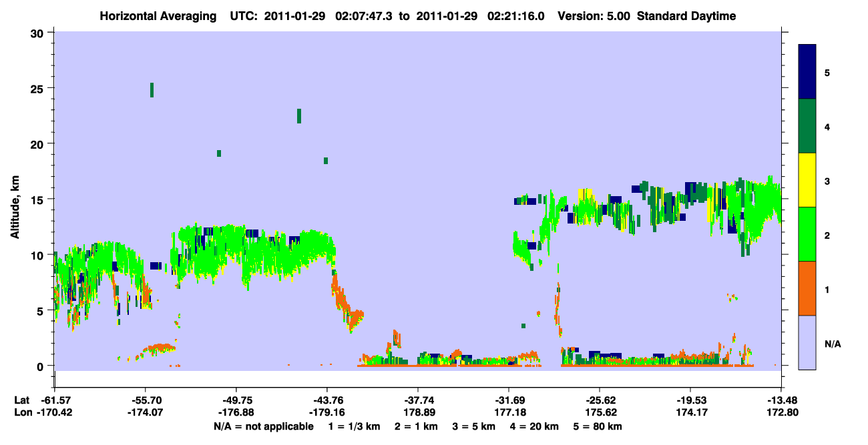868x445 pixels.
Task: Click latitude value -31.69
Action: pyautogui.click(x=509, y=400)
